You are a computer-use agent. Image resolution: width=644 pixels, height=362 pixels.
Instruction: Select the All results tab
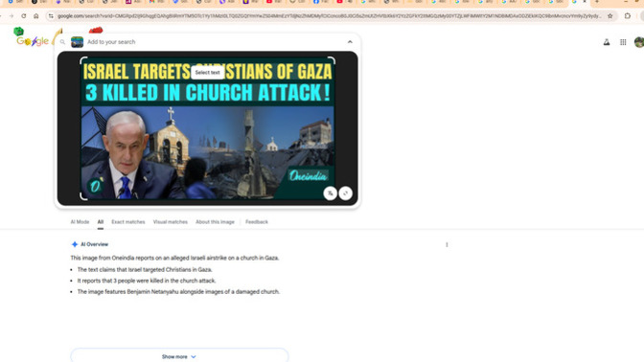(101, 221)
